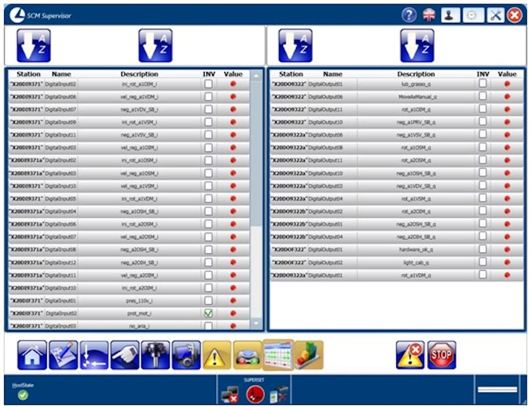Enable INV checkbox for ini_rot_a1OIM_i

point(208,84)
